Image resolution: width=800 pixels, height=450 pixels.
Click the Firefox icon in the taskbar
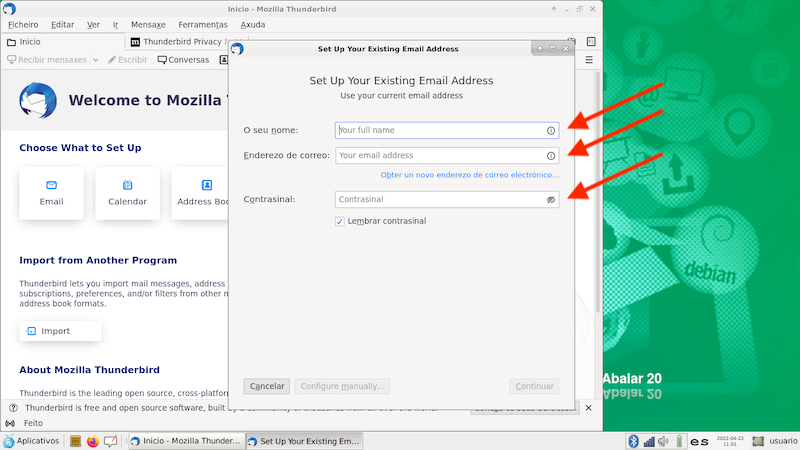pyautogui.click(x=92, y=441)
